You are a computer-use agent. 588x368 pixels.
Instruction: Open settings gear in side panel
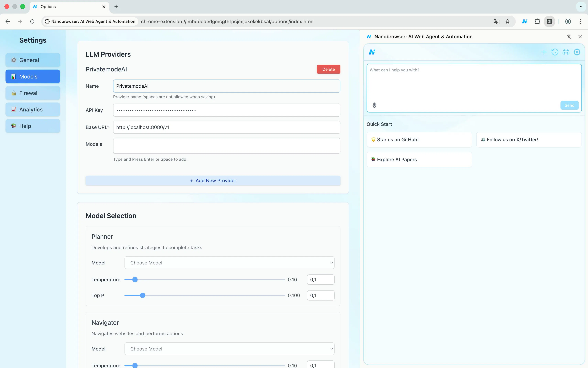[577, 52]
